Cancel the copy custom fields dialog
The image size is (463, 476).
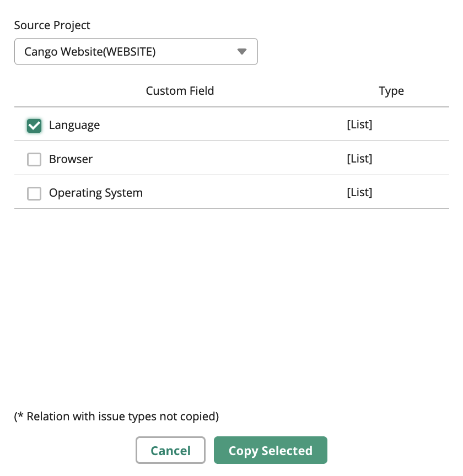pyautogui.click(x=170, y=450)
